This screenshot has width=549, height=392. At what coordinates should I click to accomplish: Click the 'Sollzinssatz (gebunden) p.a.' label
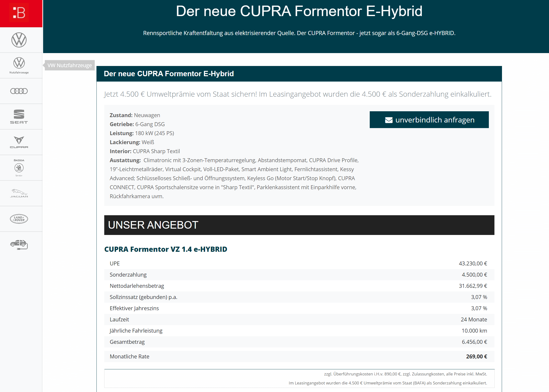tap(143, 297)
